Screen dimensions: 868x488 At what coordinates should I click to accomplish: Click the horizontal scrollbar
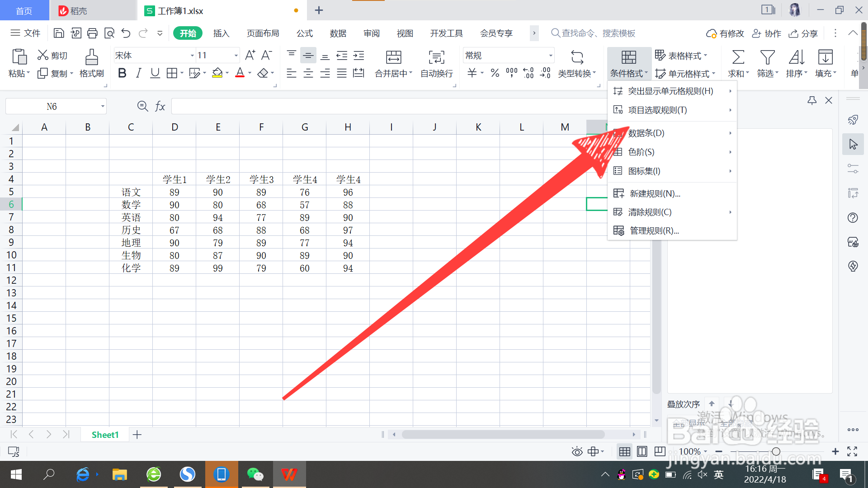coord(503,435)
